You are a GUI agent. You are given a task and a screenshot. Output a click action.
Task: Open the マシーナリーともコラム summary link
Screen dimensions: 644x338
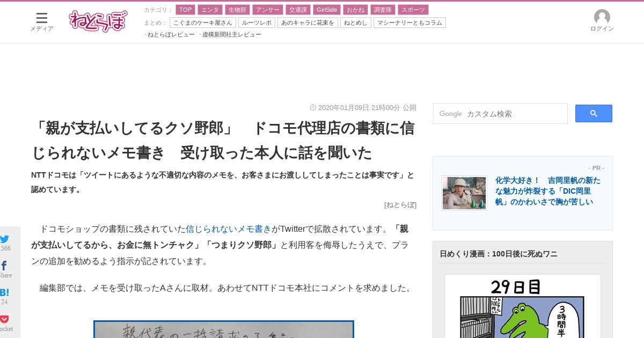409,23
